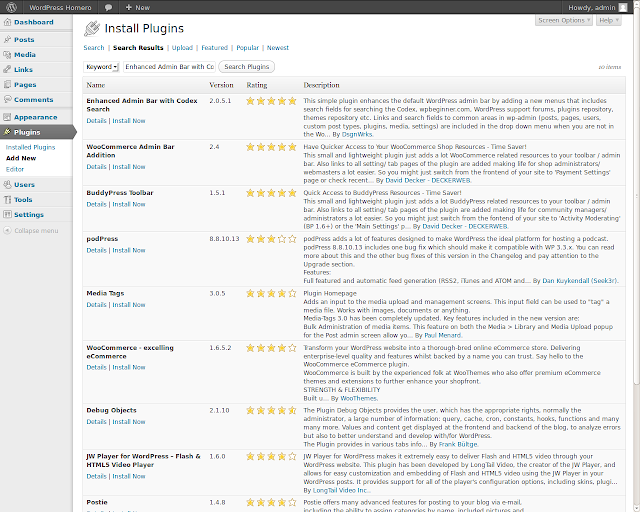Viewport: 640px width, 512px height.
Task: Click the Rating column header
Action: click(257, 85)
